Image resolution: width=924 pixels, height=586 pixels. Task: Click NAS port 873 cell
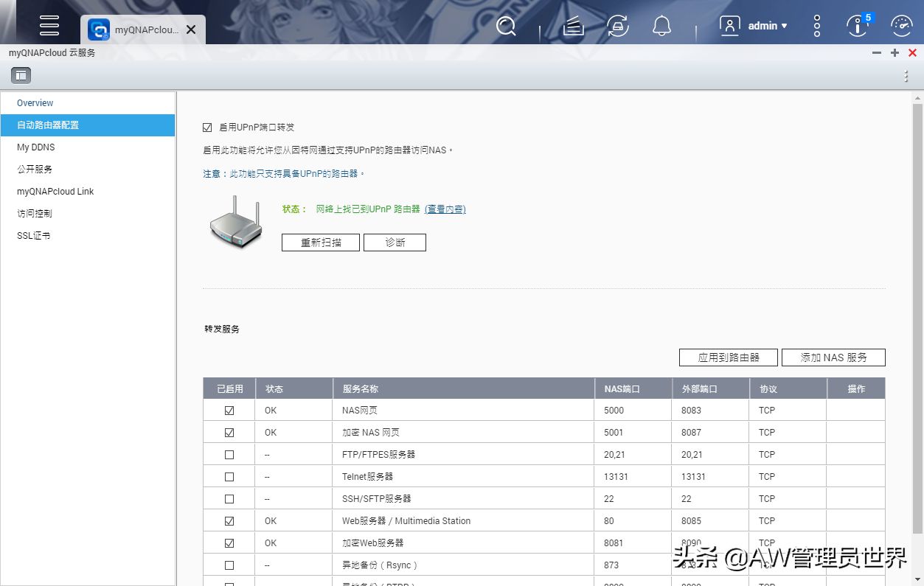[x=633, y=565]
